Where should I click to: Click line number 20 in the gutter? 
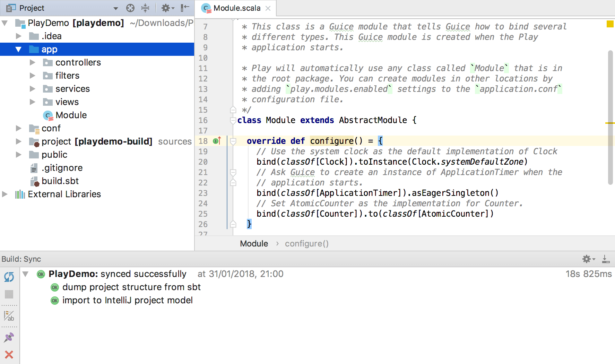tap(203, 162)
